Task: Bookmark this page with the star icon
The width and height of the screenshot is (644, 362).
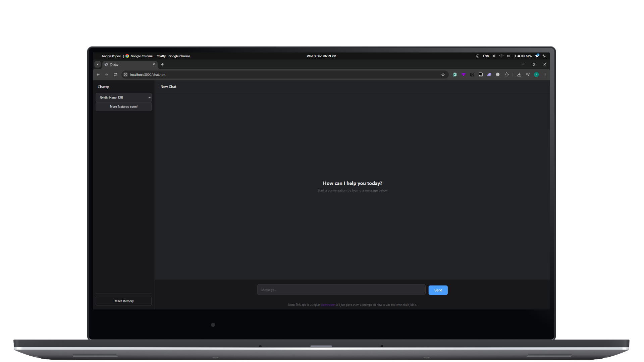Action: tap(443, 74)
